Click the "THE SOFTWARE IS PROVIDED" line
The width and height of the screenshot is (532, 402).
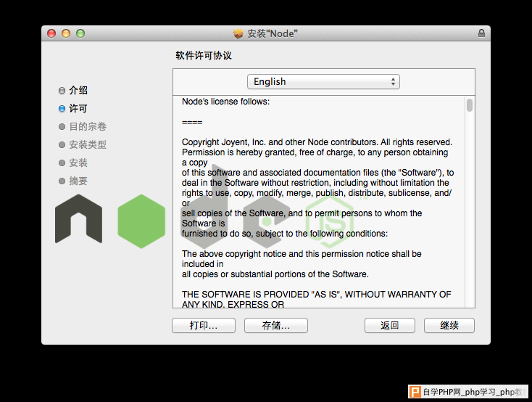pyautogui.click(x=316, y=295)
